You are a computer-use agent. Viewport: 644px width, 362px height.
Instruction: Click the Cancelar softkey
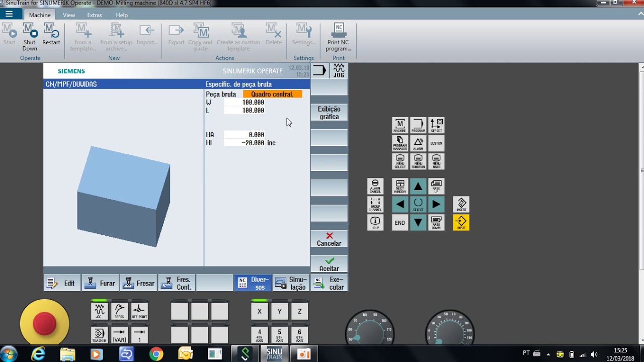tap(329, 239)
